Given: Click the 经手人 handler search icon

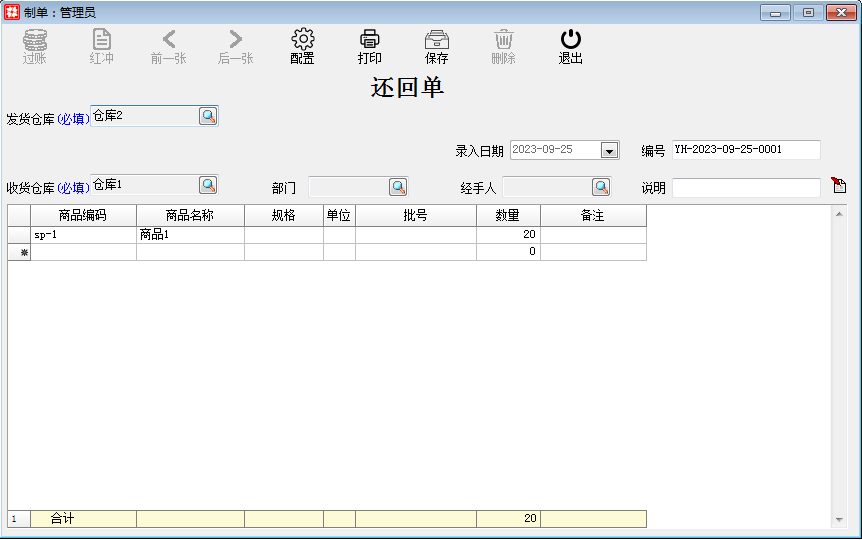Looking at the screenshot, I should pyautogui.click(x=600, y=187).
